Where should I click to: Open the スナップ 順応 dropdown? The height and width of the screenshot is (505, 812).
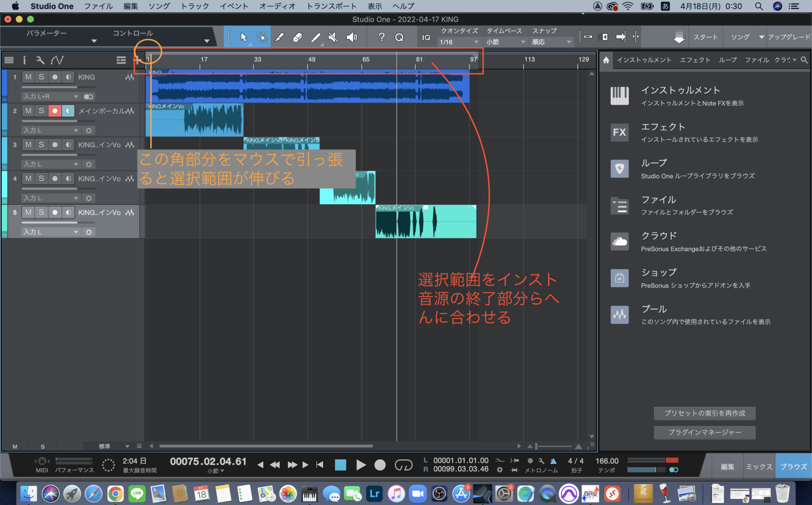551,42
